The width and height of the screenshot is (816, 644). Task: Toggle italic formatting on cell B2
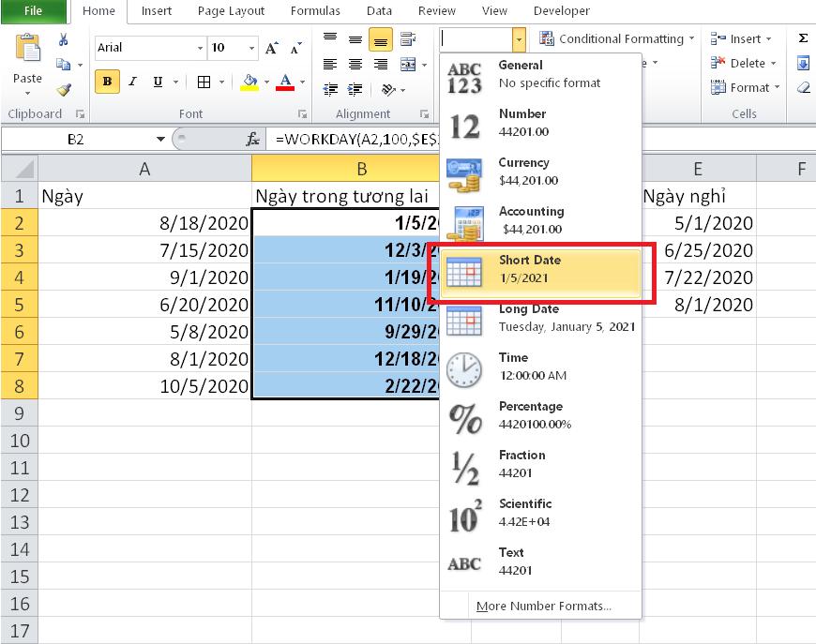click(131, 82)
